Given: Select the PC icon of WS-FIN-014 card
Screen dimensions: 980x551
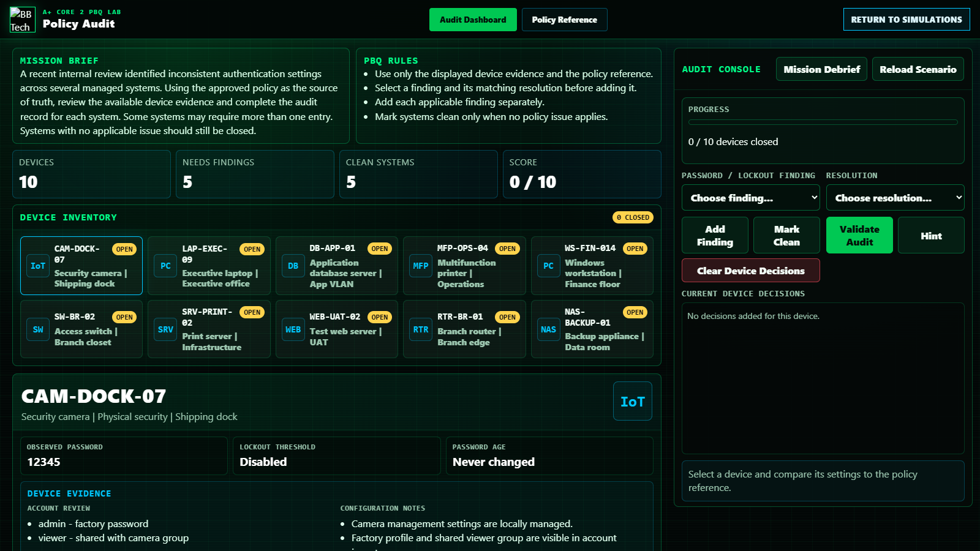Looking at the screenshot, I should (549, 266).
